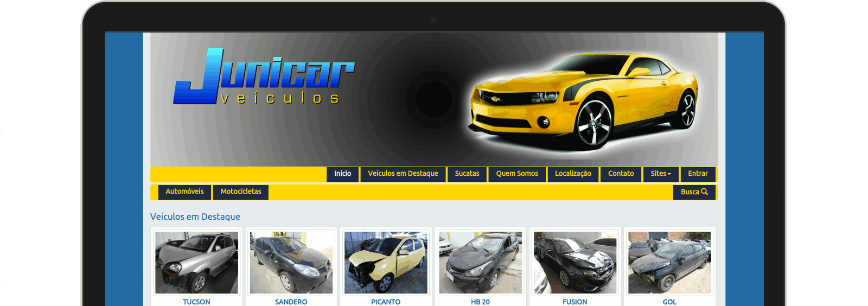
Task: Go to Veículos em Destaque menu
Action: point(403,174)
